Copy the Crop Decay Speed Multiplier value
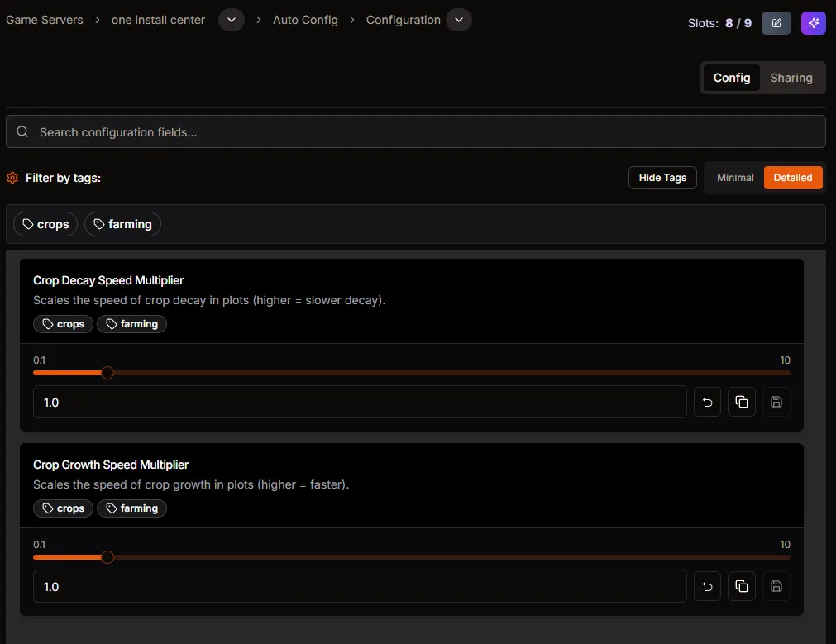Image resolution: width=836 pixels, height=644 pixels. click(x=742, y=403)
